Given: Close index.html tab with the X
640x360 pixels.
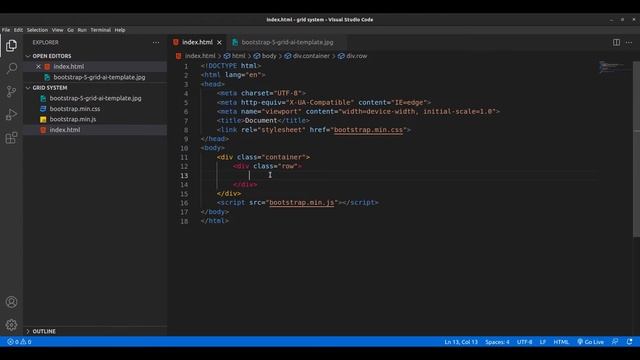Looking at the screenshot, I should (219, 42).
